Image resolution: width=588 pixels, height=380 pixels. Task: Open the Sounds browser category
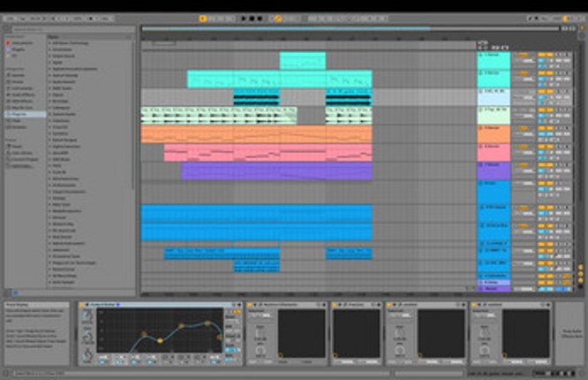pos(16,75)
